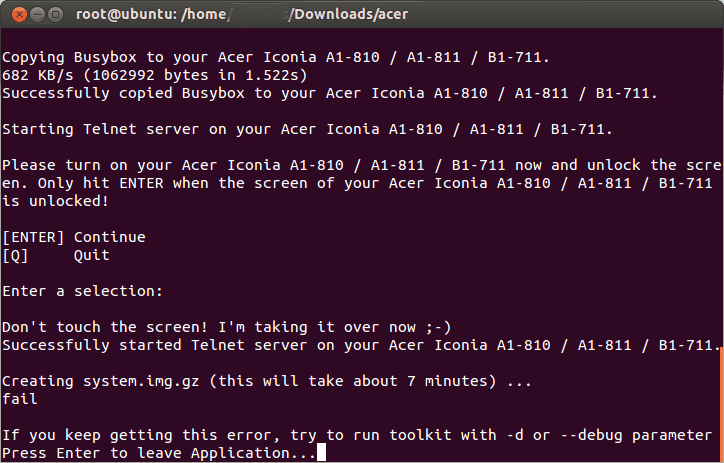Click "Copying Busybox" line at top
Viewport: 724px width, 463px height.
[276, 57]
